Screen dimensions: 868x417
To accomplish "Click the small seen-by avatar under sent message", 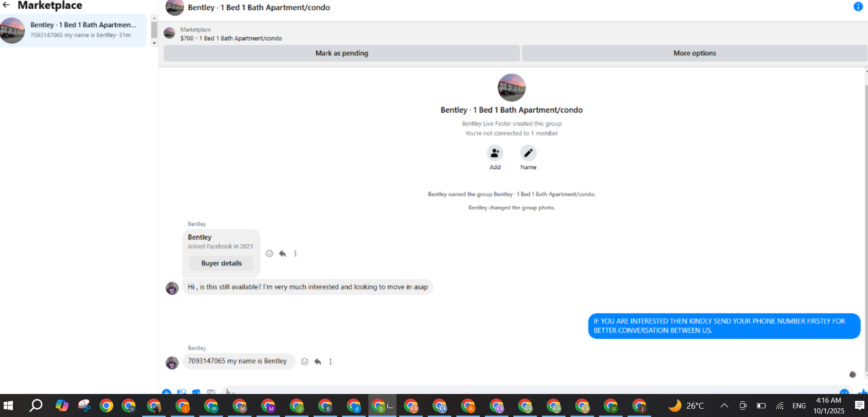I will point(852,375).
